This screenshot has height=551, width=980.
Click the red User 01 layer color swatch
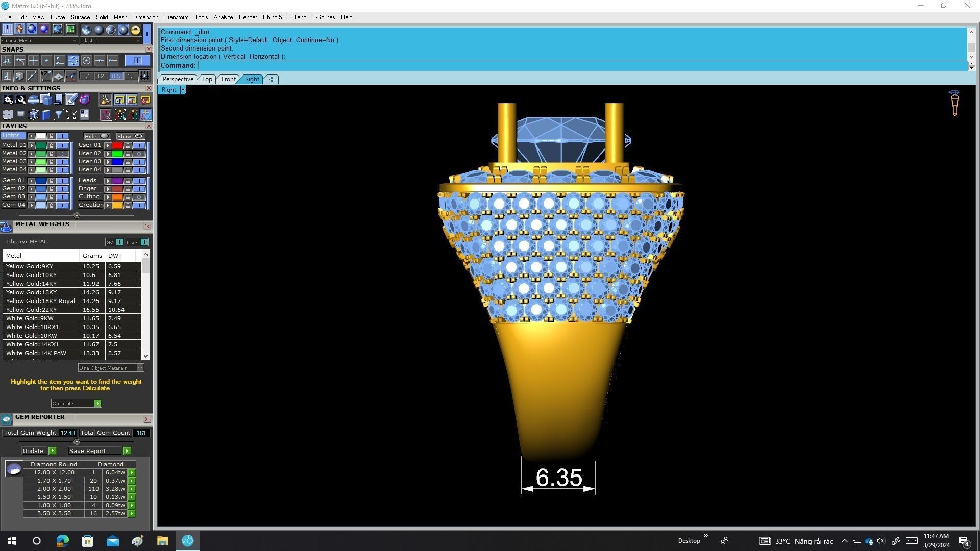coord(117,145)
